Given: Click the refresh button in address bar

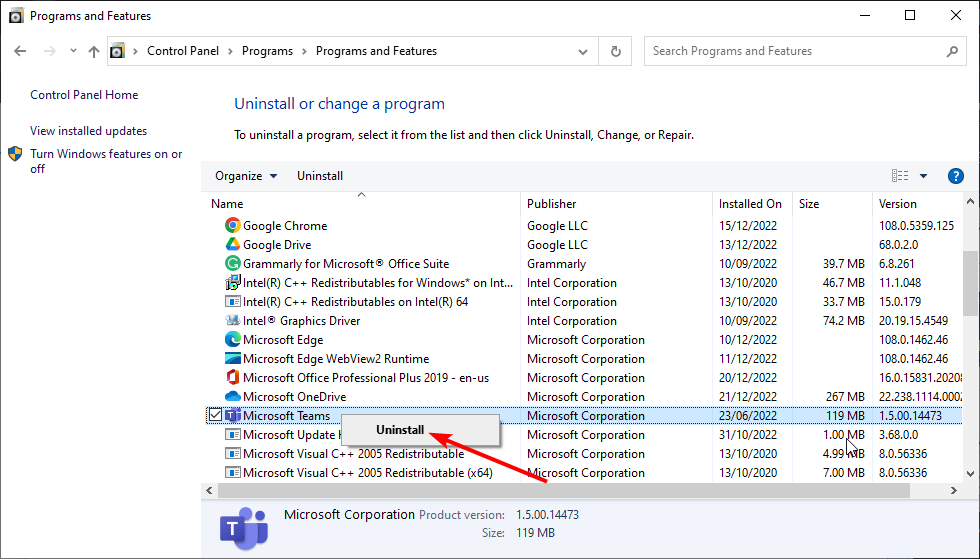Looking at the screenshot, I should [x=616, y=51].
